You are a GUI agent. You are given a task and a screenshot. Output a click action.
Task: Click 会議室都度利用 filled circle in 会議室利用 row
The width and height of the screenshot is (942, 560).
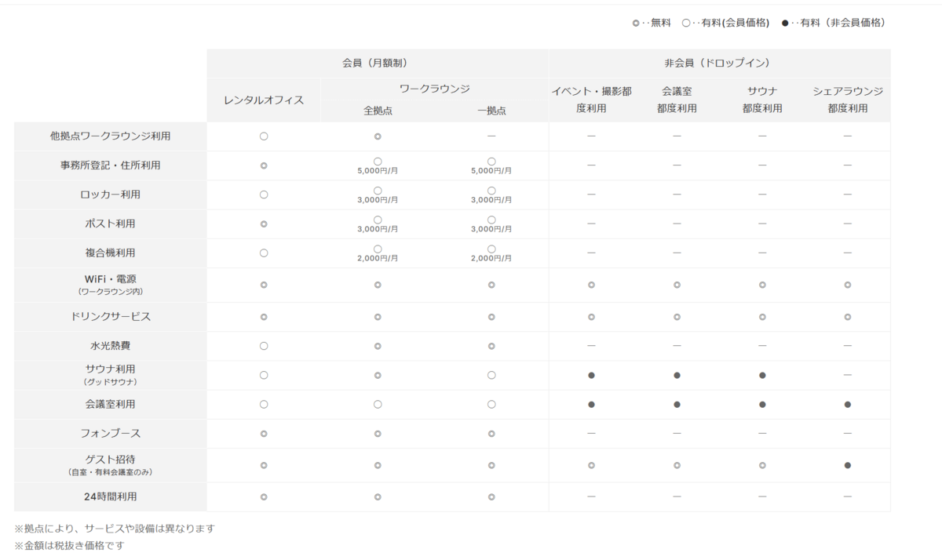pyautogui.click(x=677, y=405)
